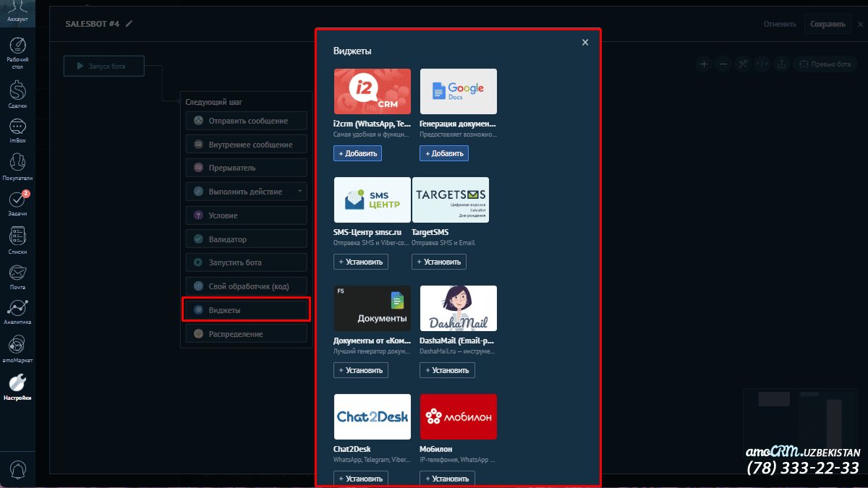The image size is (868, 488).
Task: Choose Выполнить действие step
Action: 247,192
